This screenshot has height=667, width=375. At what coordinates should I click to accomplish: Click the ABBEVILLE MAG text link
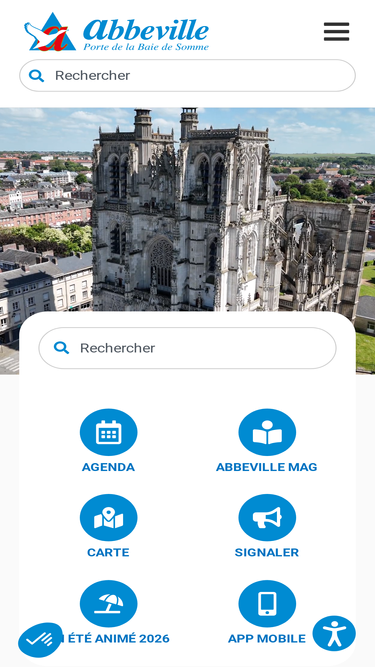click(267, 467)
